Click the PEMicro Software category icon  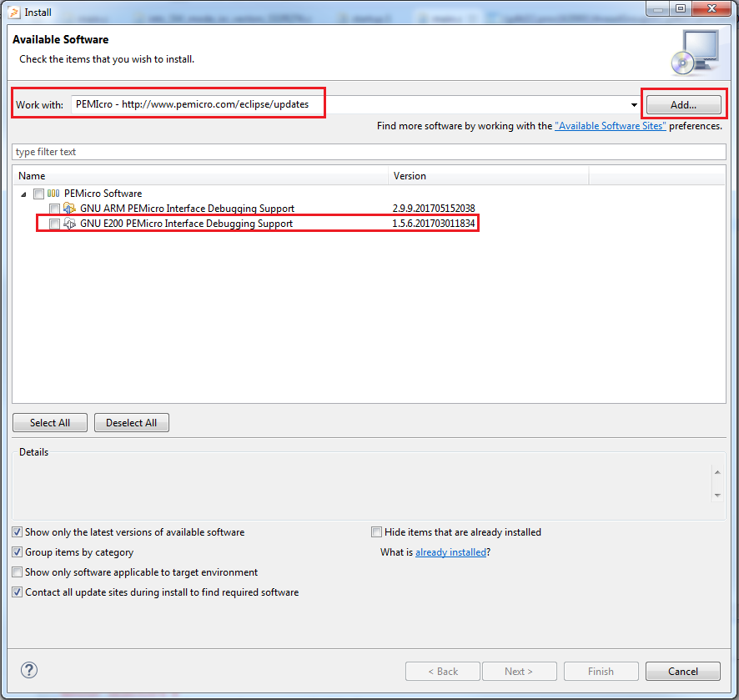coord(53,194)
